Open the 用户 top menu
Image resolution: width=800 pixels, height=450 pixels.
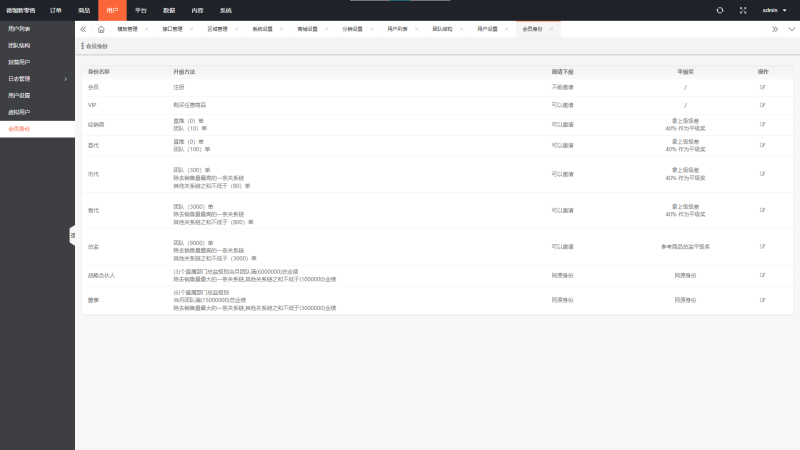tap(112, 10)
